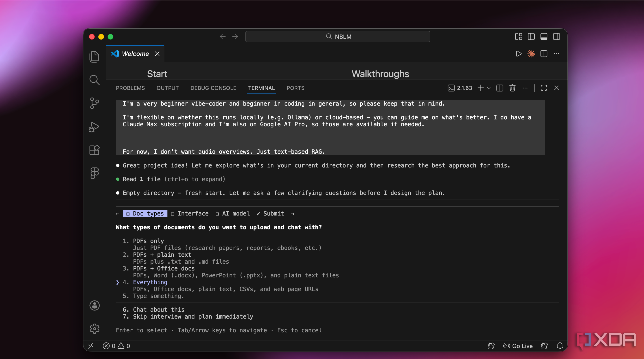Screen dimensions: 644x359
Task: Customize layout from title bar icon
Action: (518, 37)
